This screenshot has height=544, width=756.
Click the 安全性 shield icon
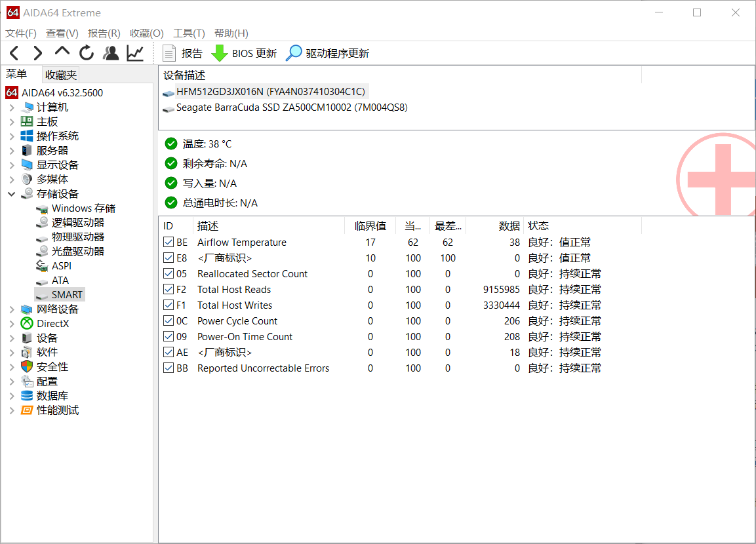[27, 366]
